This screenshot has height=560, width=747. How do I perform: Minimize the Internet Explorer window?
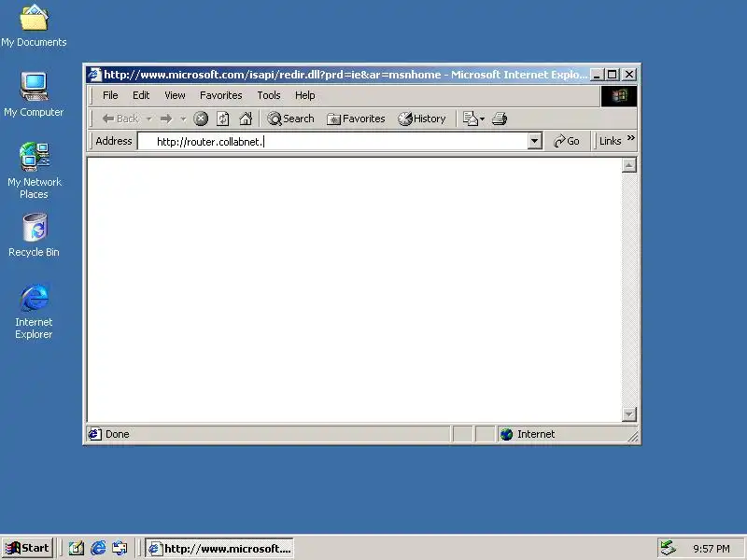[x=597, y=75]
